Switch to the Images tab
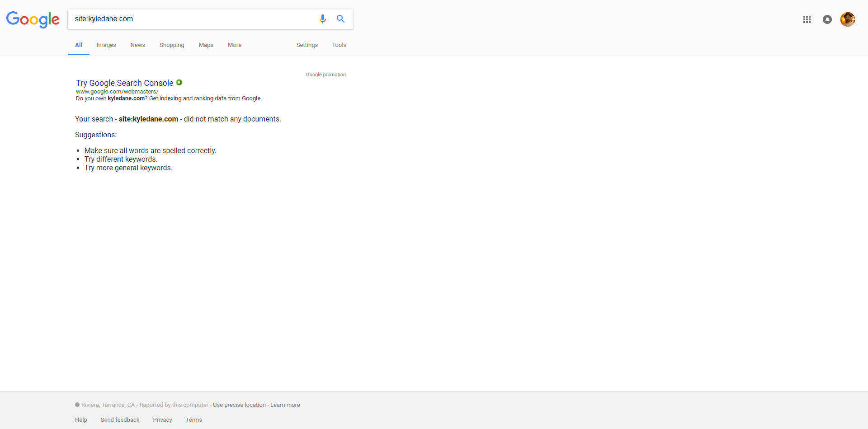 click(x=106, y=45)
